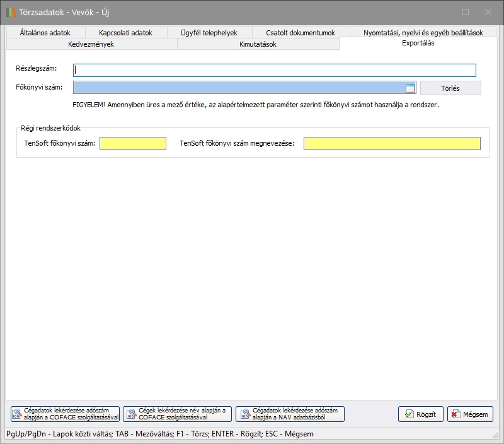Query company data by tax number via COFACE

65,414
